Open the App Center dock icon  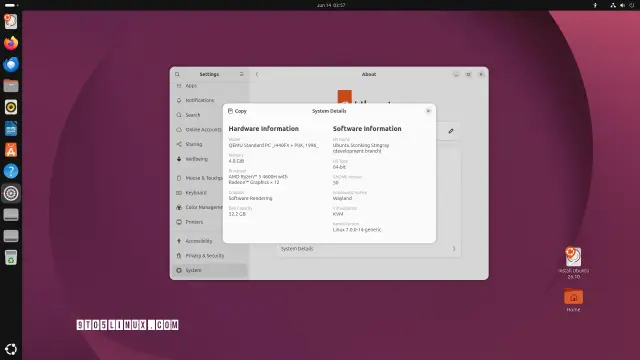tap(11, 150)
